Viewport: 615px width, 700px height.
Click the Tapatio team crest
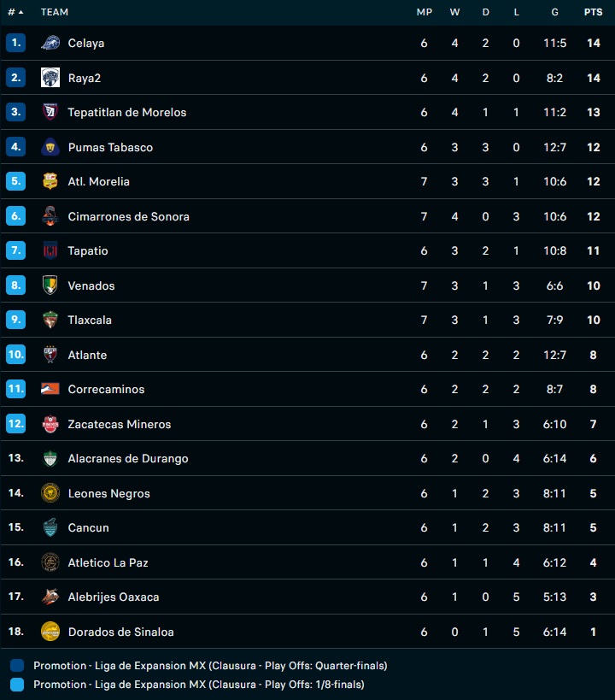50,250
